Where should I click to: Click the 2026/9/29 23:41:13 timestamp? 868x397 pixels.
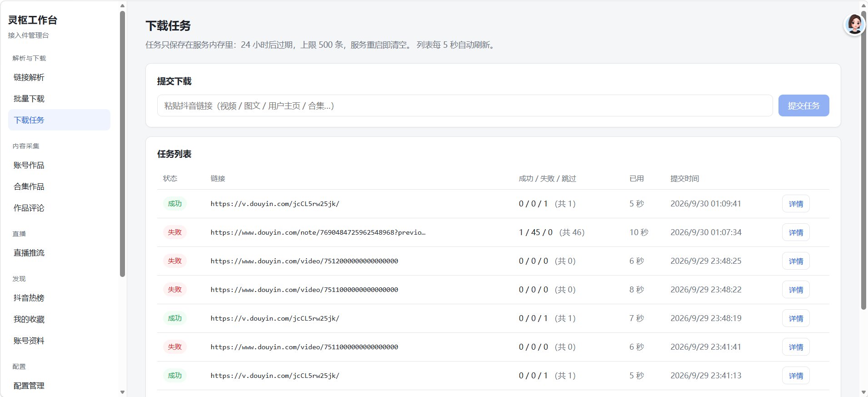[706, 376]
